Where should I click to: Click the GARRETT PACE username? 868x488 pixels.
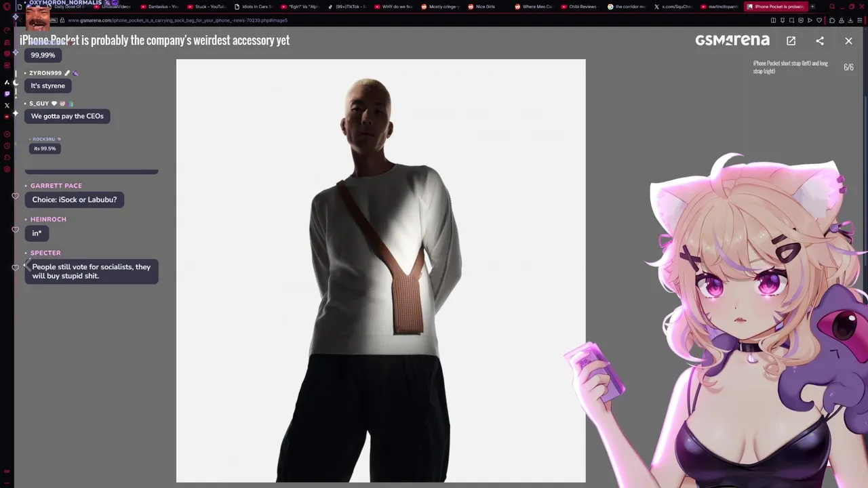click(x=56, y=186)
